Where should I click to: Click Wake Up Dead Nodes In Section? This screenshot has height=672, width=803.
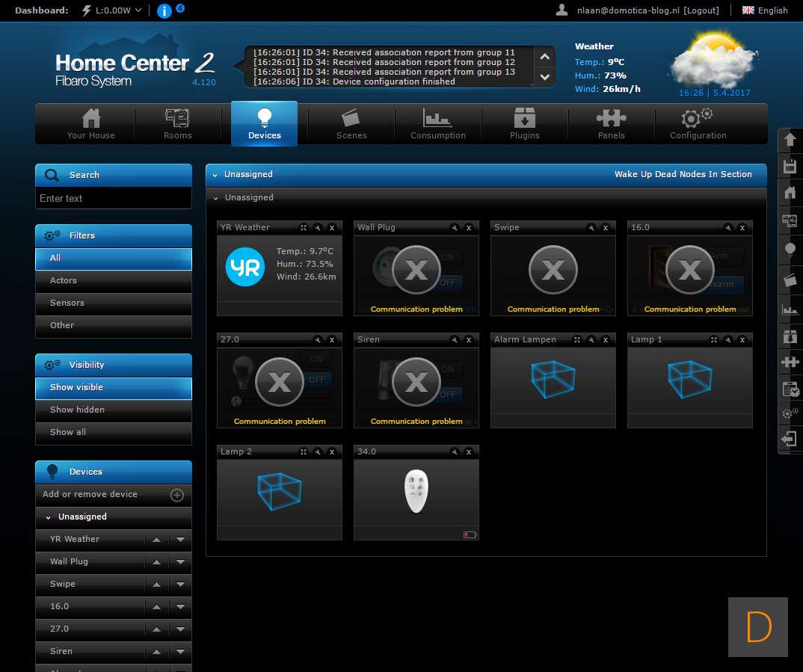click(x=683, y=174)
